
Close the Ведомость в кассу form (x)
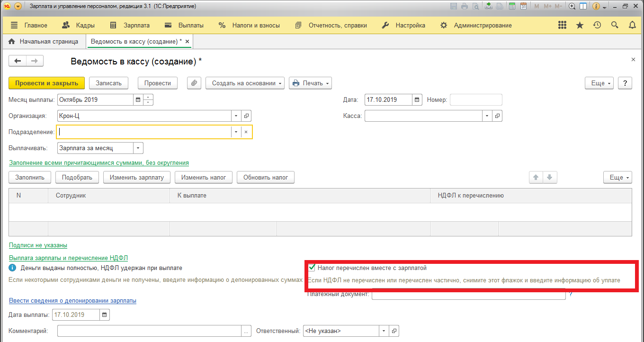pos(634,59)
